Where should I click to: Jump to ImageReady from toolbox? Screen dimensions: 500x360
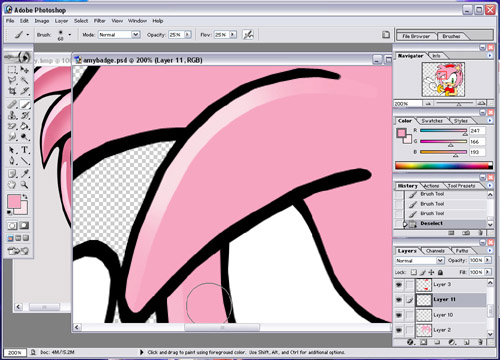coord(18,251)
